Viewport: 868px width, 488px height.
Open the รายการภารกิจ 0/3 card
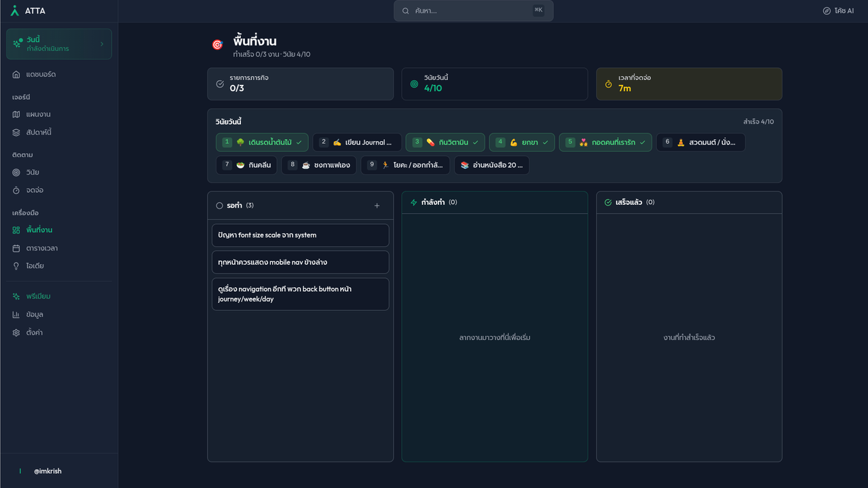point(301,84)
